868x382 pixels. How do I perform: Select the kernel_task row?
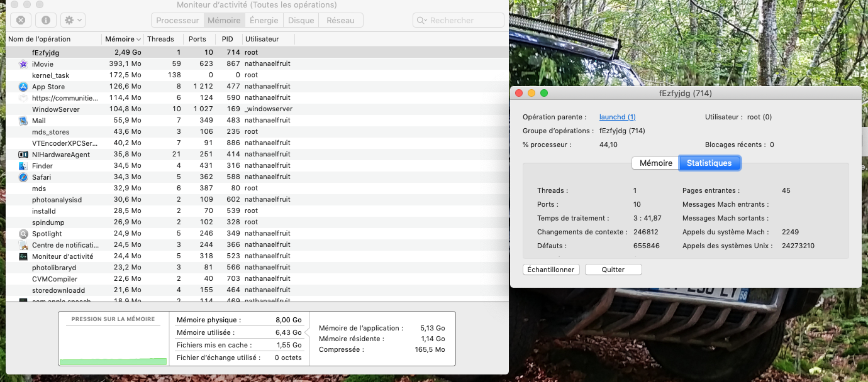[x=257, y=75]
